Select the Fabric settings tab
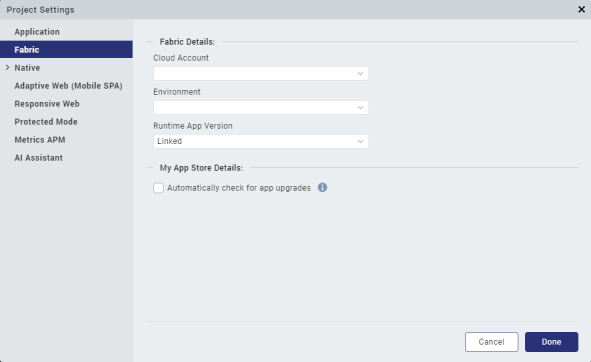This screenshot has height=362, width=591. point(66,49)
